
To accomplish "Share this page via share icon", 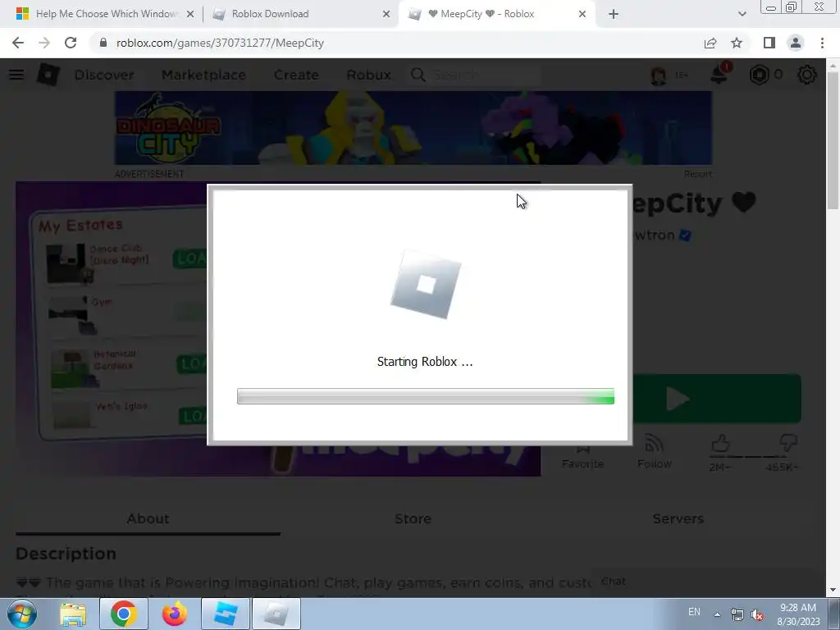I will tap(710, 43).
